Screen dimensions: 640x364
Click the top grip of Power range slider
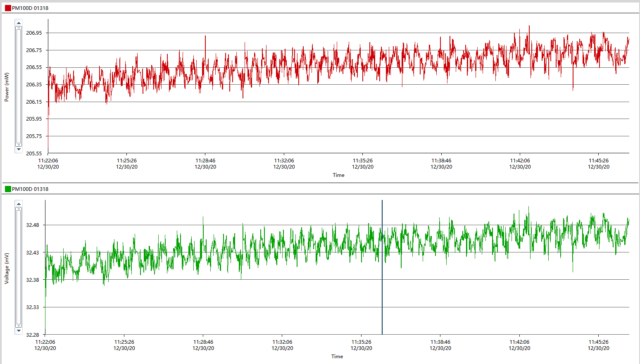click(x=19, y=28)
